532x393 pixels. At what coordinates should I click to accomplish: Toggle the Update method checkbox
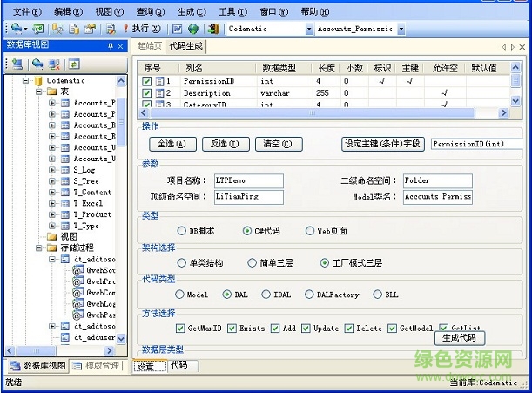(x=306, y=329)
